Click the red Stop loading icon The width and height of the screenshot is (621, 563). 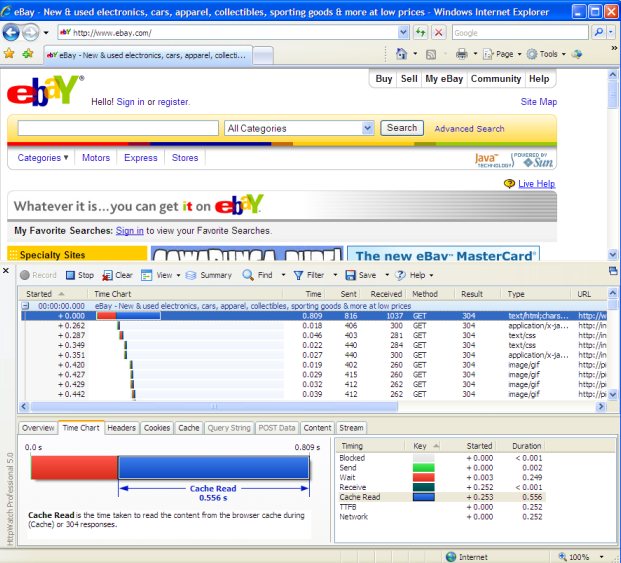439,32
